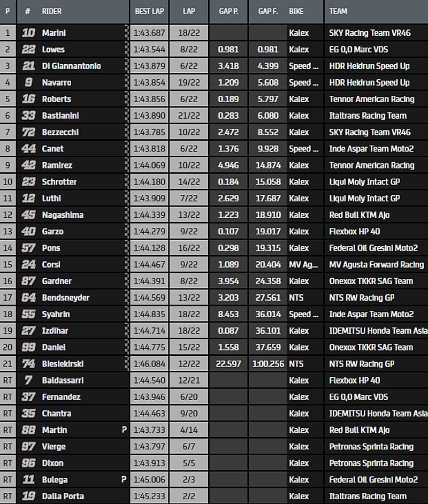Click the BIKE column header
Viewport: 428px width, 504px height.
tap(296, 11)
